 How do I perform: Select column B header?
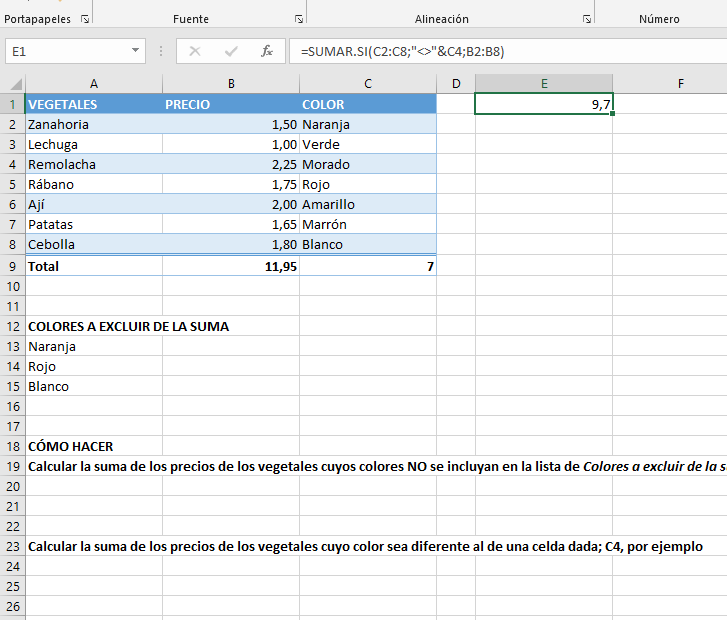(231, 84)
